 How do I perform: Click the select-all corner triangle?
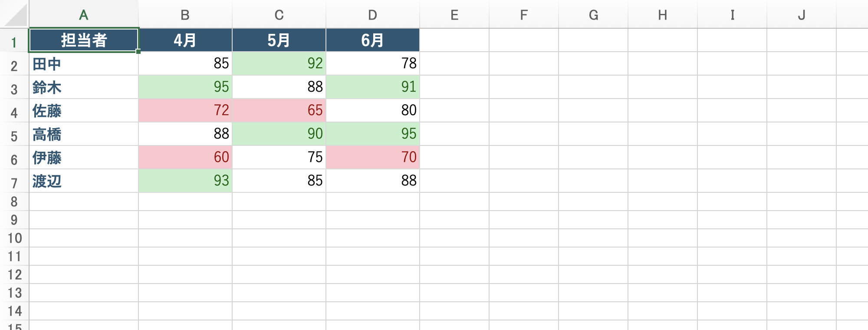coord(16,16)
